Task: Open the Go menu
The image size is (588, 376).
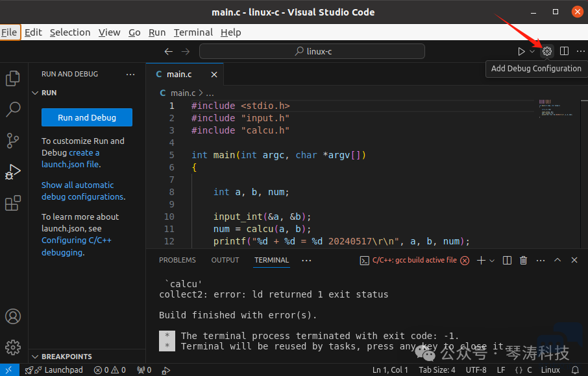Action: coord(134,32)
